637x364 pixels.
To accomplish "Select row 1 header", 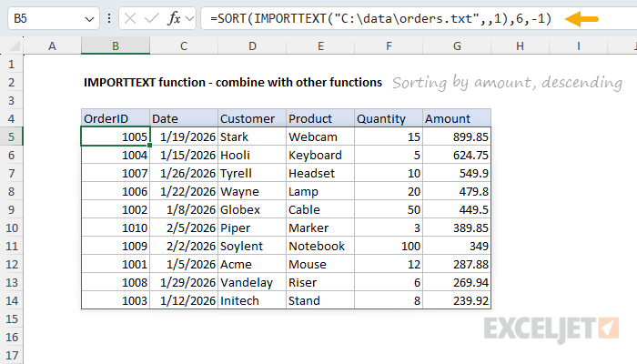I will click(x=11, y=65).
